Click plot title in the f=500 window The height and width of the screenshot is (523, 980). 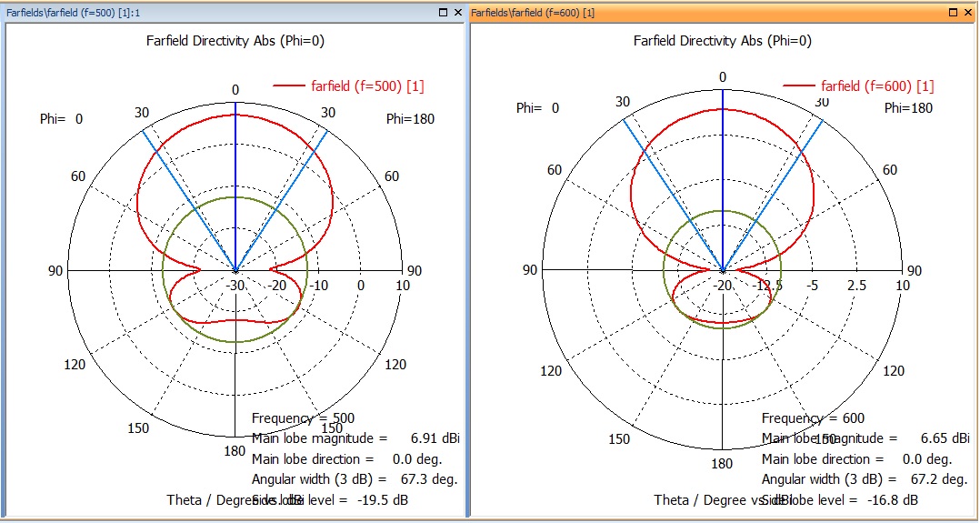[x=235, y=41]
